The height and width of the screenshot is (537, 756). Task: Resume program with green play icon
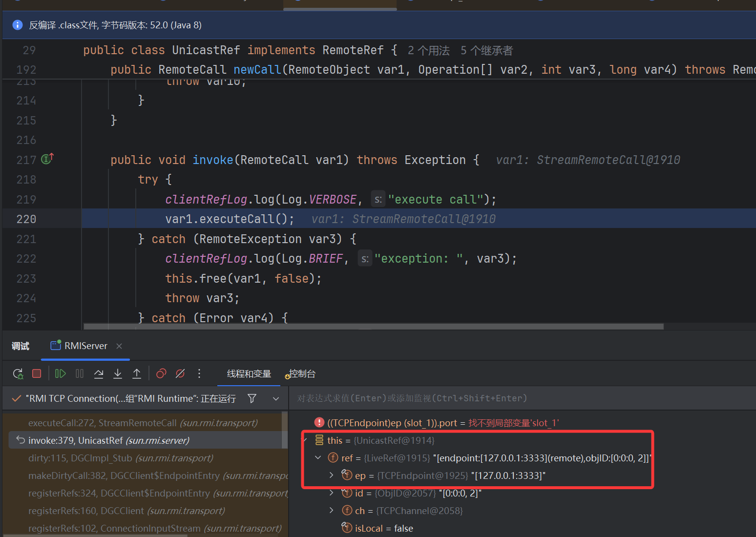61,374
